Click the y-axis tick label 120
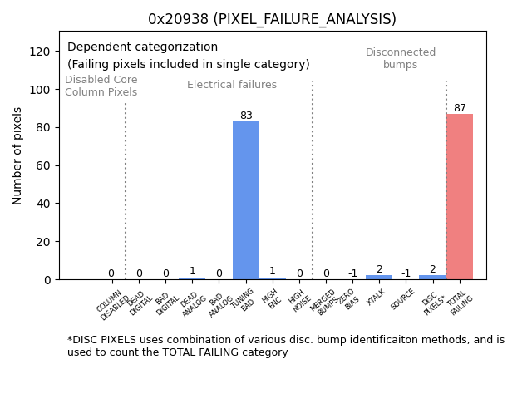The image size is (532, 399). click(40, 52)
